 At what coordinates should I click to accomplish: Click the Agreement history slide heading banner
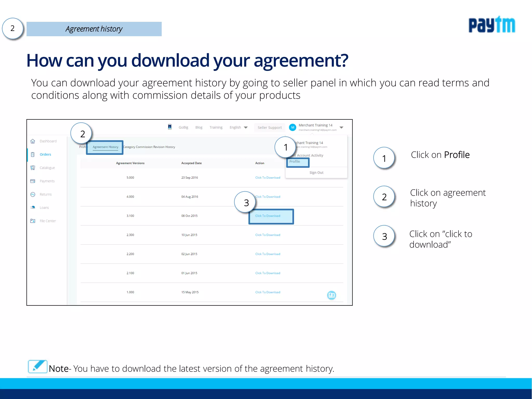pos(94,29)
